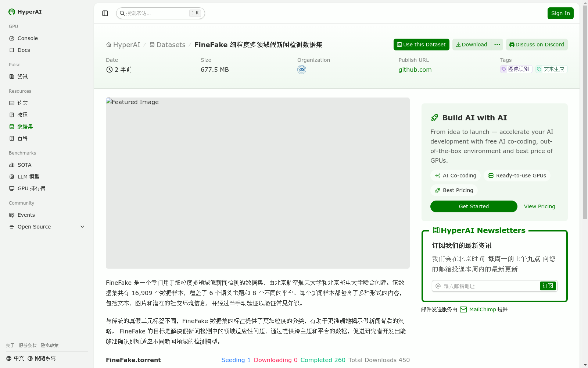The image size is (588, 368).
Task: Click the 677.5 MB size value
Action: tap(215, 70)
